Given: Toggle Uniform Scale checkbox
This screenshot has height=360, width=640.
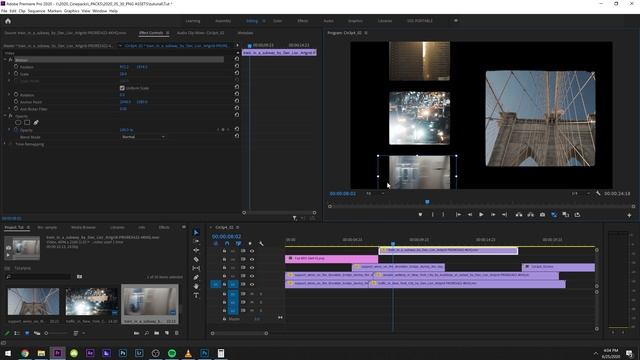Looking at the screenshot, I should (x=122, y=88).
